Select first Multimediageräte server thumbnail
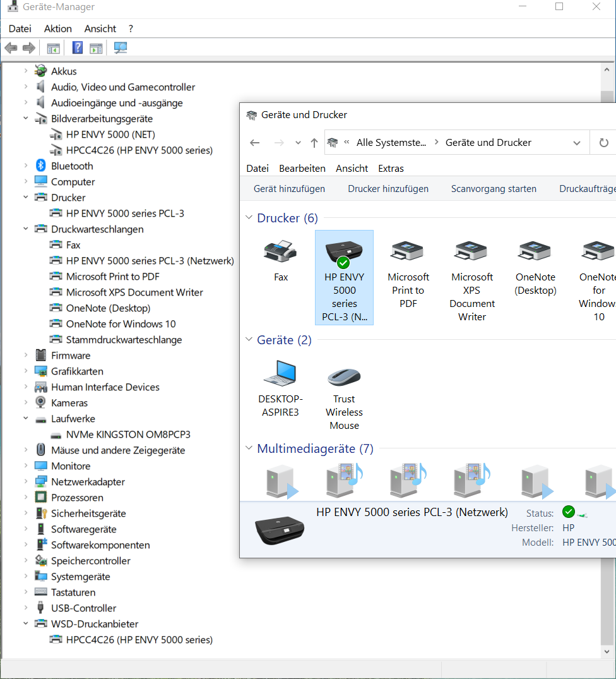This screenshot has height=679, width=616. click(281, 481)
